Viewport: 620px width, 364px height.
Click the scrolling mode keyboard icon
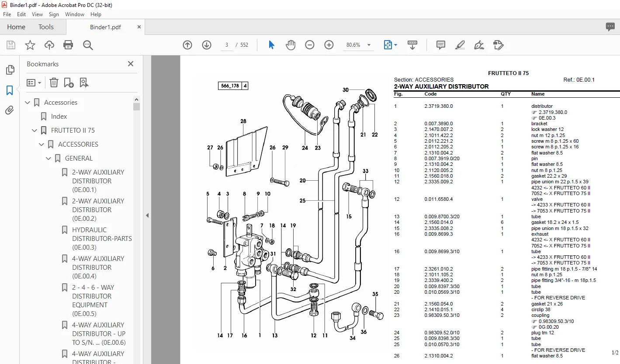pos(412,45)
